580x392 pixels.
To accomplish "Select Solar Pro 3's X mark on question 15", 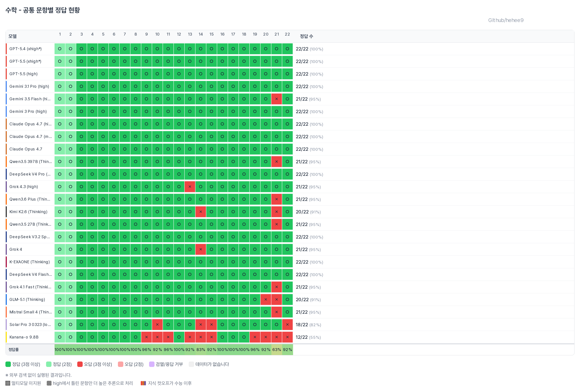I will (x=212, y=324).
